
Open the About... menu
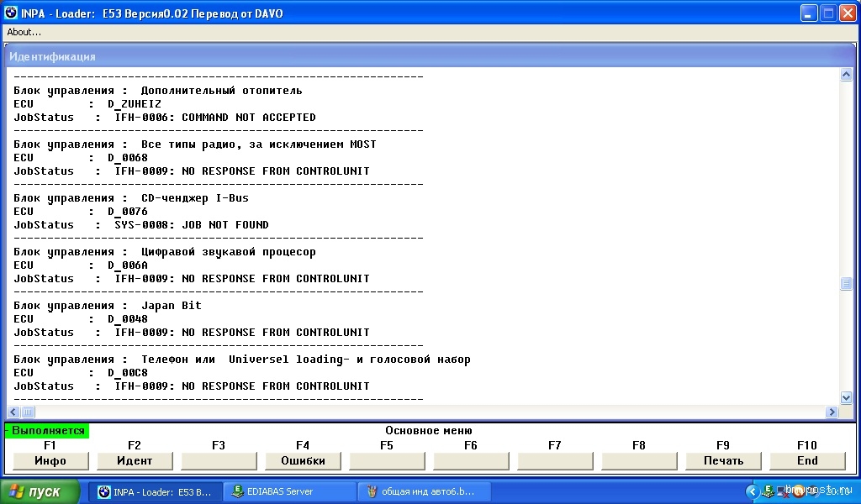24,32
